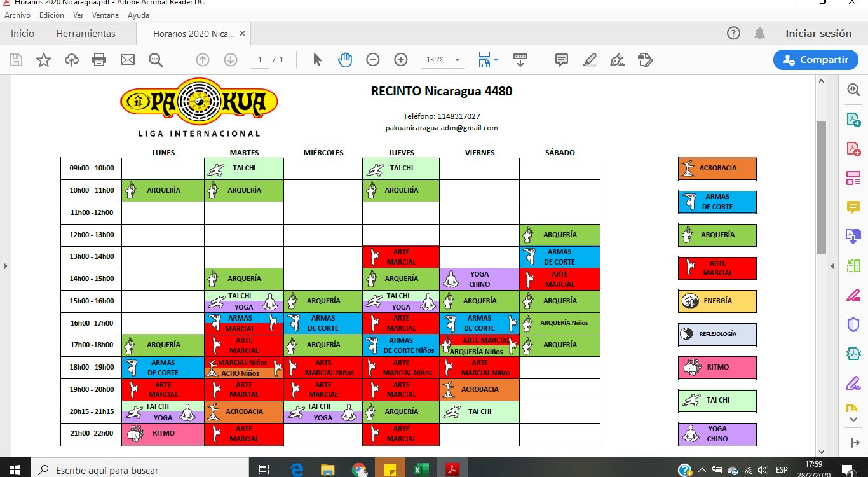Open the Ventana menu
868x477 pixels.
105,15
